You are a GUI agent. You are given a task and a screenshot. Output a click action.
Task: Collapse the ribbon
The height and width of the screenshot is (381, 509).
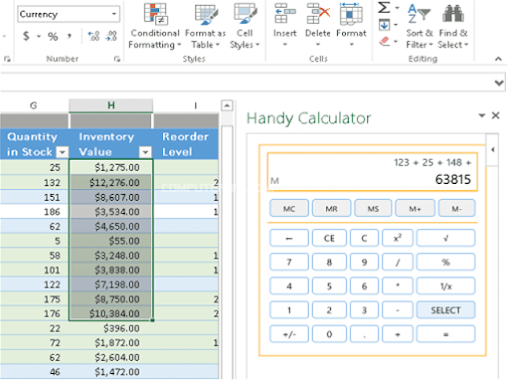coord(498,59)
